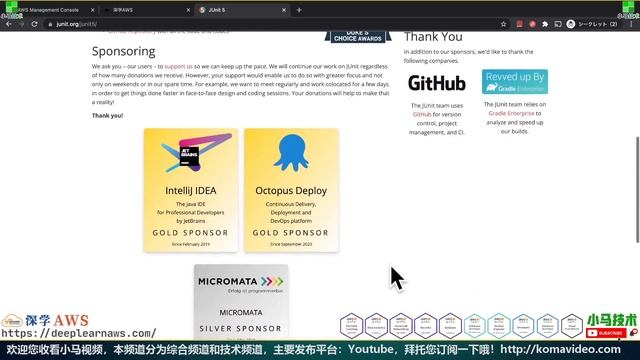
Task: Click the bold 'Thank you!' text
Action: click(x=107, y=116)
